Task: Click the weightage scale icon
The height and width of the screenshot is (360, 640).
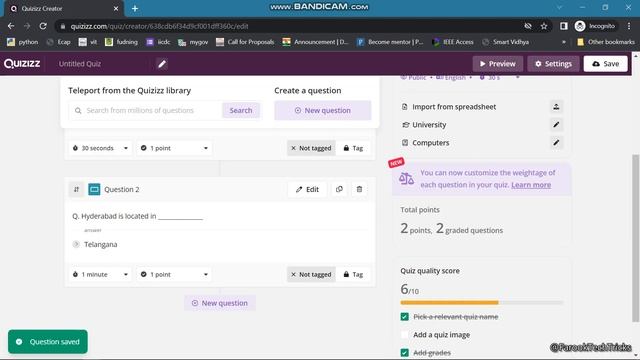Action: pyautogui.click(x=406, y=178)
